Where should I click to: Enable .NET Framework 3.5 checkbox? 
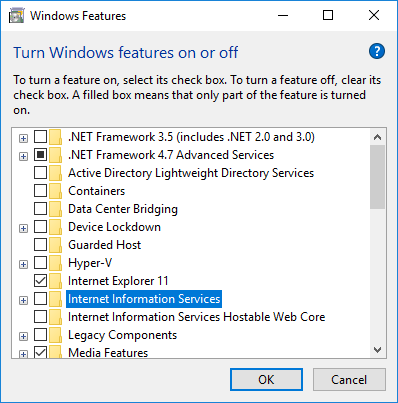40,137
